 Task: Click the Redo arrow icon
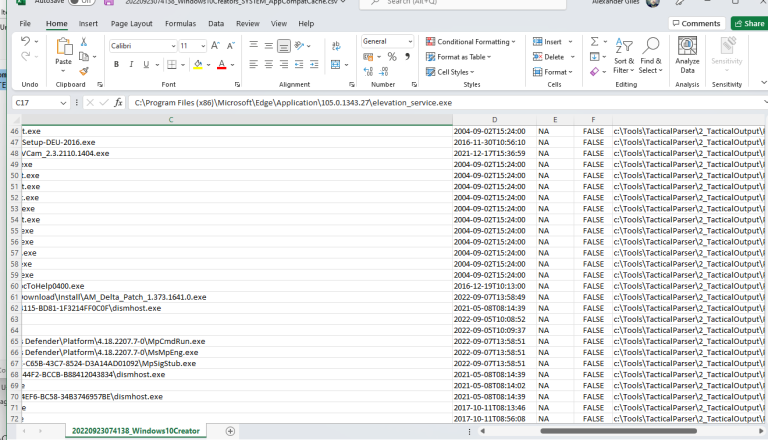click(x=25, y=56)
